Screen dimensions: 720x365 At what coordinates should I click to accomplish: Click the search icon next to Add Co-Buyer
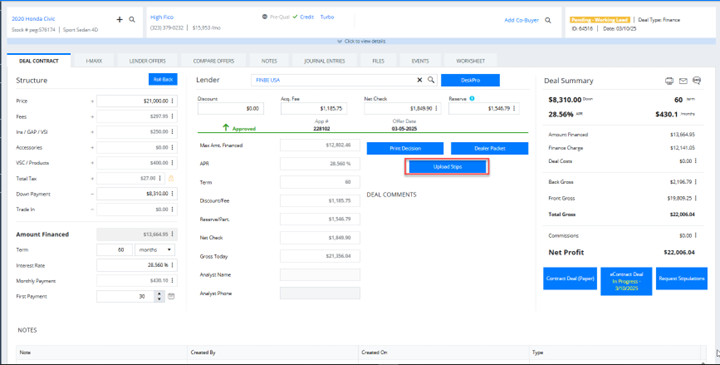[x=548, y=20]
